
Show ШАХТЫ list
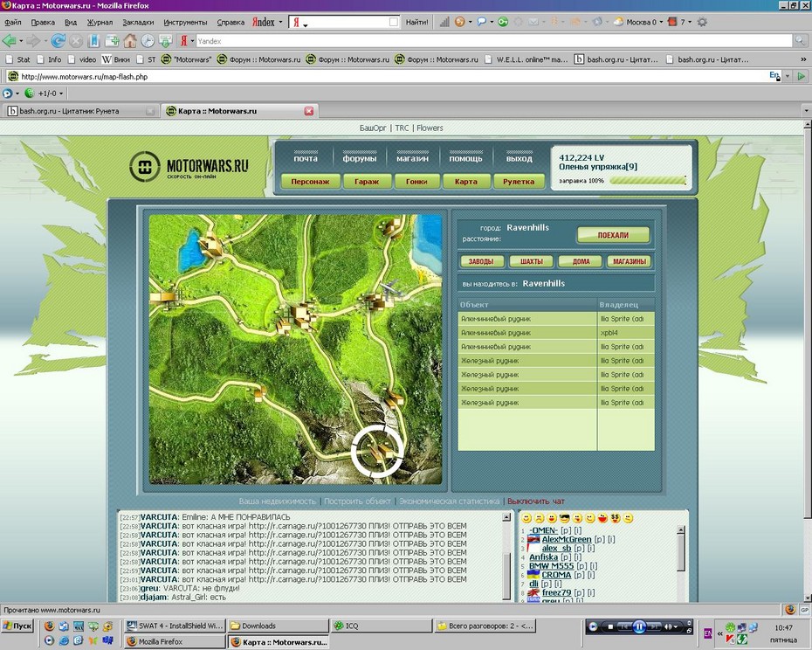532,261
